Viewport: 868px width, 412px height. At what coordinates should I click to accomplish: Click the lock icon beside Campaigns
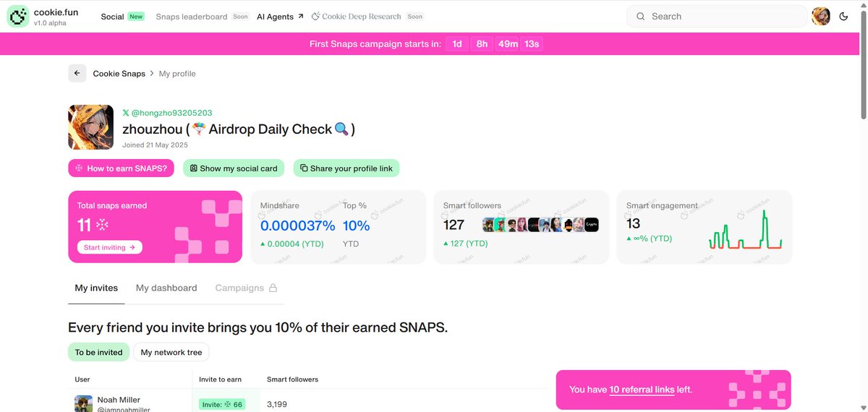(273, 288)
